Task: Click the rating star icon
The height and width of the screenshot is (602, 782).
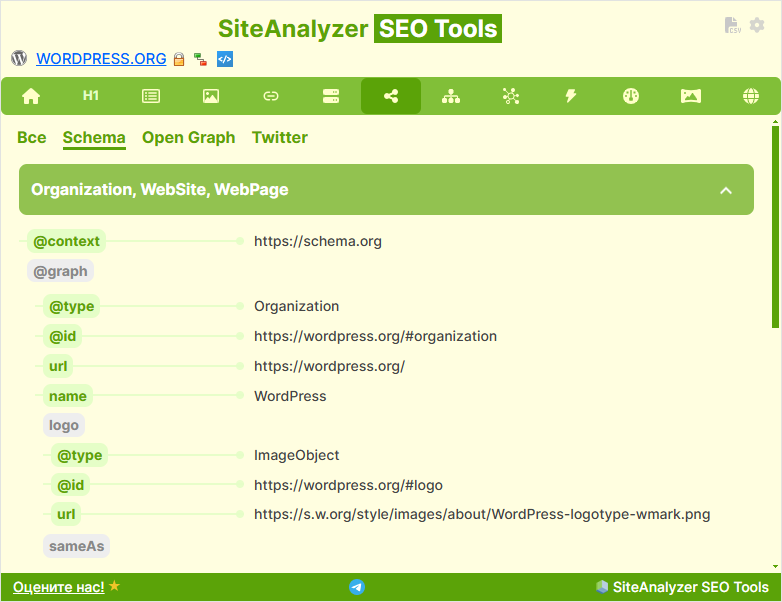Action: pyautogui.click(x=114, y=586)
